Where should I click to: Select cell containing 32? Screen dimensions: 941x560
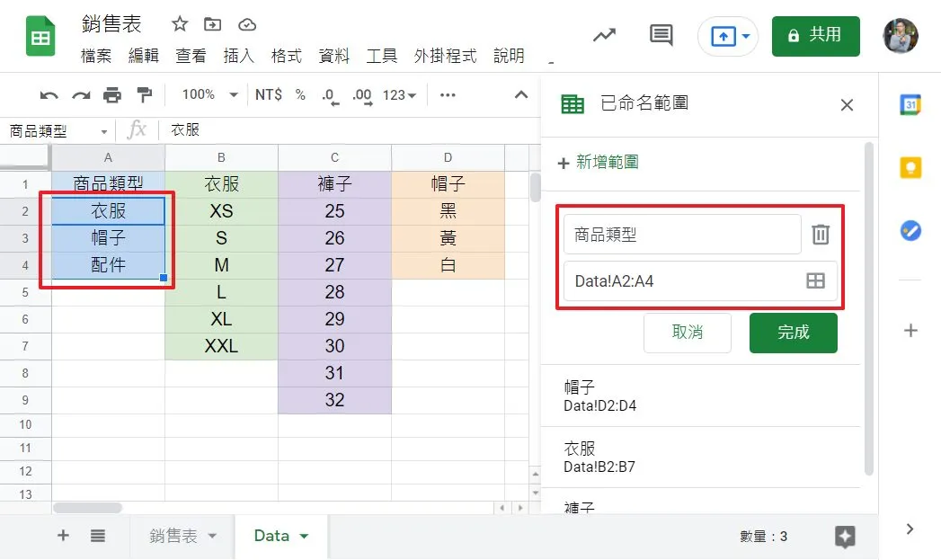pos(335,400)
